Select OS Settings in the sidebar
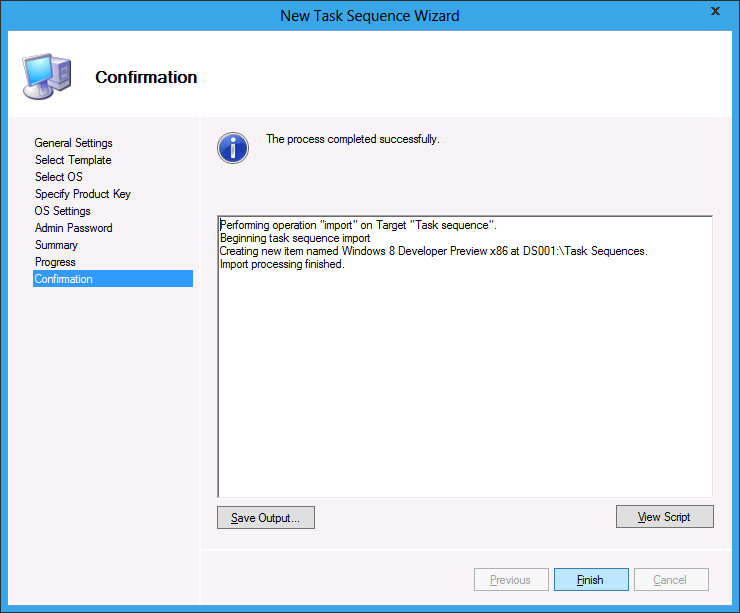740x613 pixels. pos(63,211)
